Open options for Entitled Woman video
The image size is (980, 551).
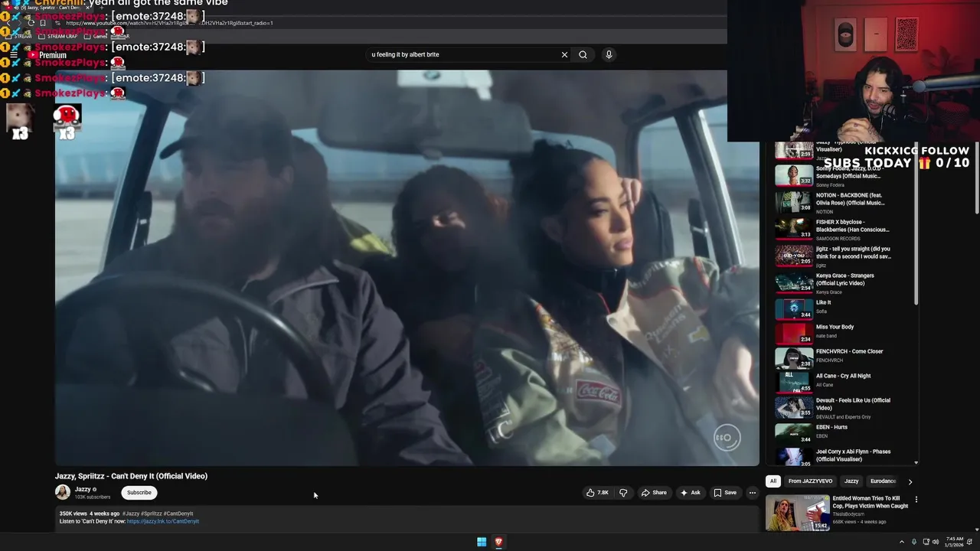pyautogui.click(x=916, y=500)
